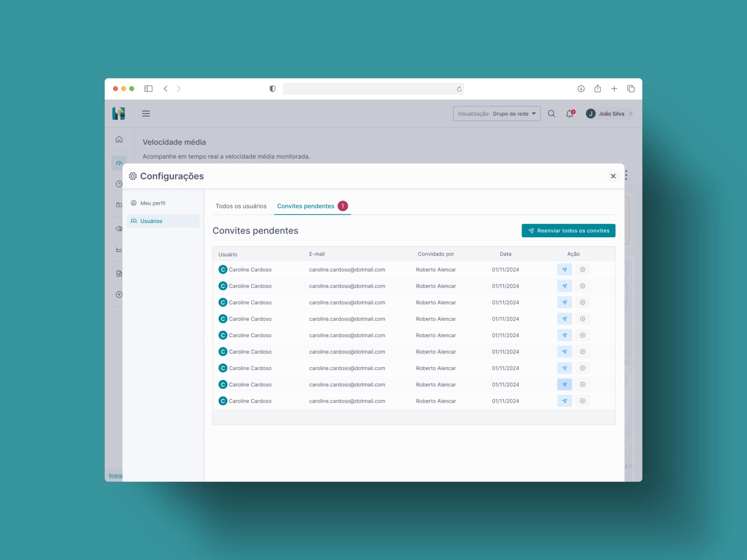Click the line chart icon in the sidebar
Viewport: 747px width, 560px height.
coord(119,250)
